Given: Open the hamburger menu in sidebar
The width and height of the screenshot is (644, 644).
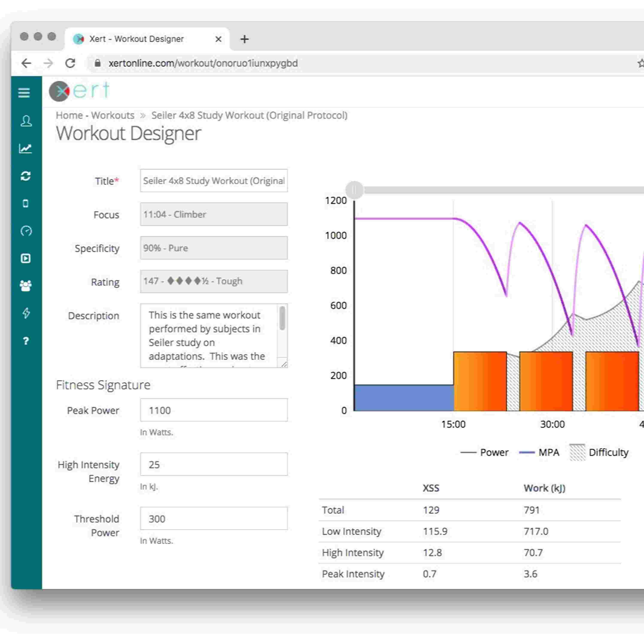Looking at the screenshot, I should [x=24, y=93].
